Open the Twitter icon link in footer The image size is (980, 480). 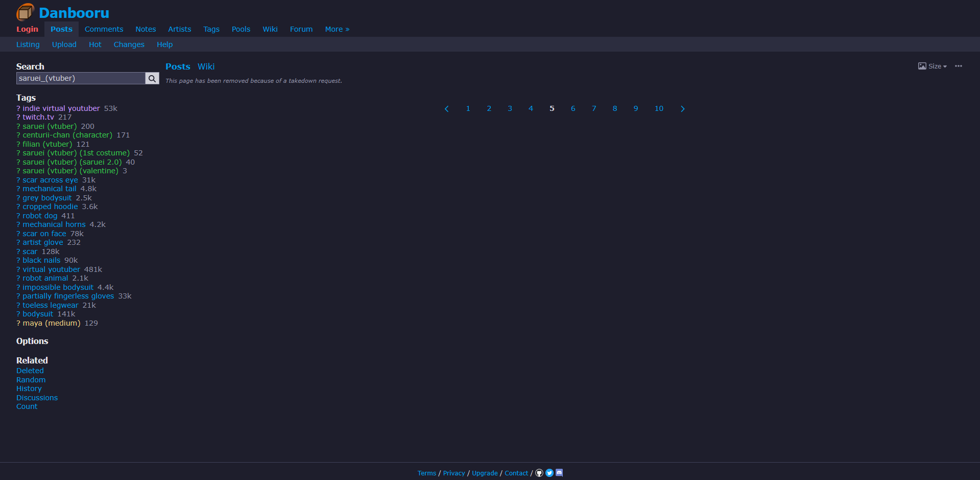(549, 473)
